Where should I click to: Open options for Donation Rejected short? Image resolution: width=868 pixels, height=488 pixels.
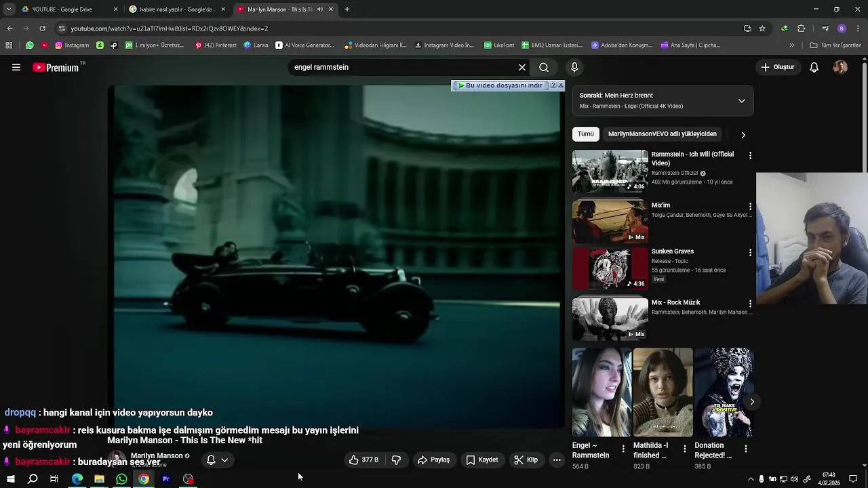(745, 449)
